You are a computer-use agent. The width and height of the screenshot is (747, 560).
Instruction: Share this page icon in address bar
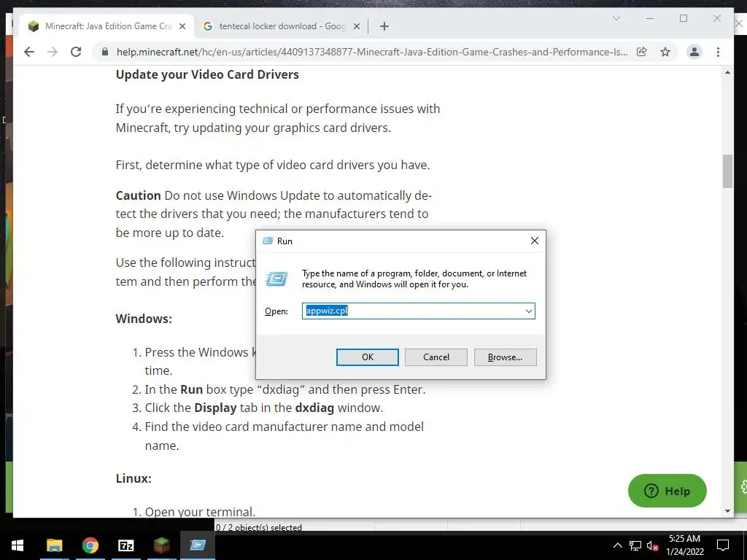642,52
